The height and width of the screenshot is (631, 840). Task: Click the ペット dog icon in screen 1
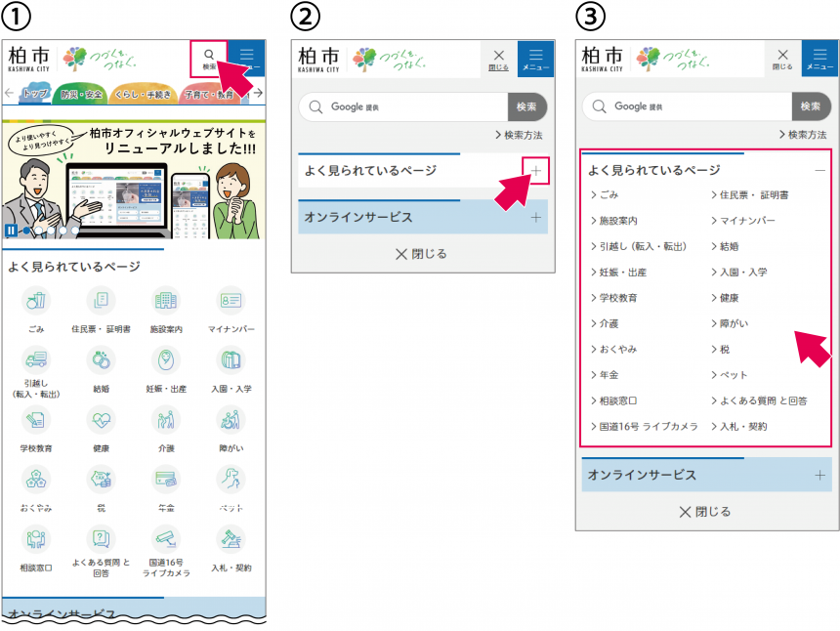[231, 479]
